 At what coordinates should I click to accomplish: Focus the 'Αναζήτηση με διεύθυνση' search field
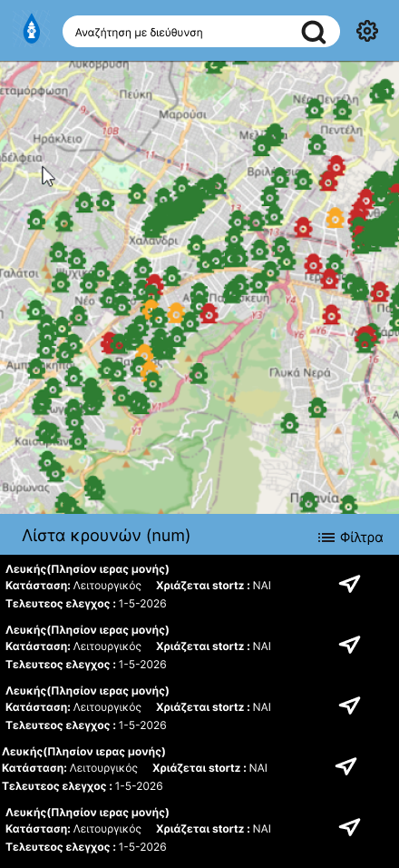[201, 32]
